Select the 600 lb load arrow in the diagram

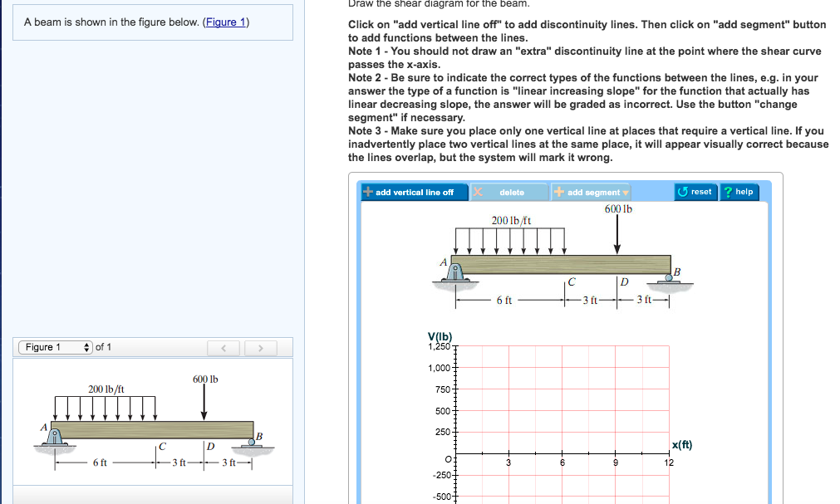coord(616,237)
